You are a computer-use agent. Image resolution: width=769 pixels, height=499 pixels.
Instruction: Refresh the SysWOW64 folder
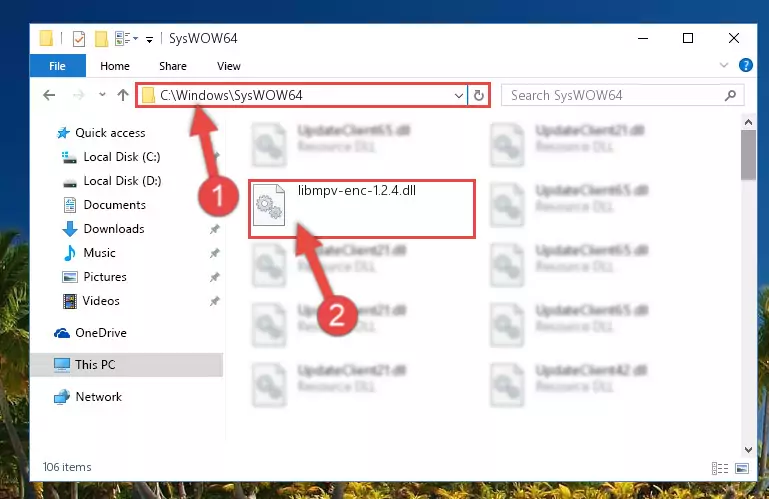tap(479, 96)
